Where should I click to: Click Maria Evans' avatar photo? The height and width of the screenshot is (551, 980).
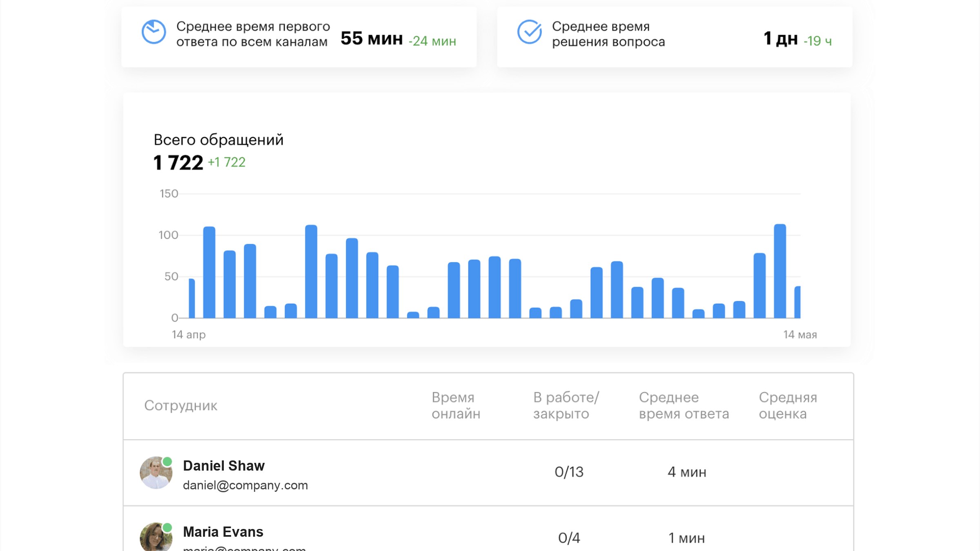(x=156, y=537)
